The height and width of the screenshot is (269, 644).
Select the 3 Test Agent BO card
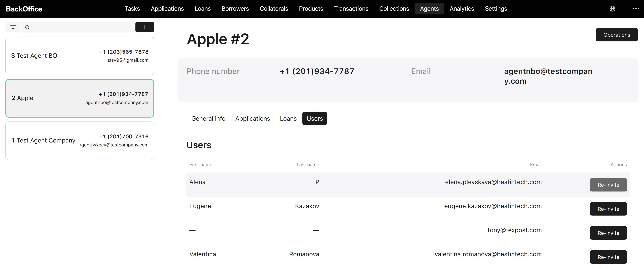click(x=80, y=56)
